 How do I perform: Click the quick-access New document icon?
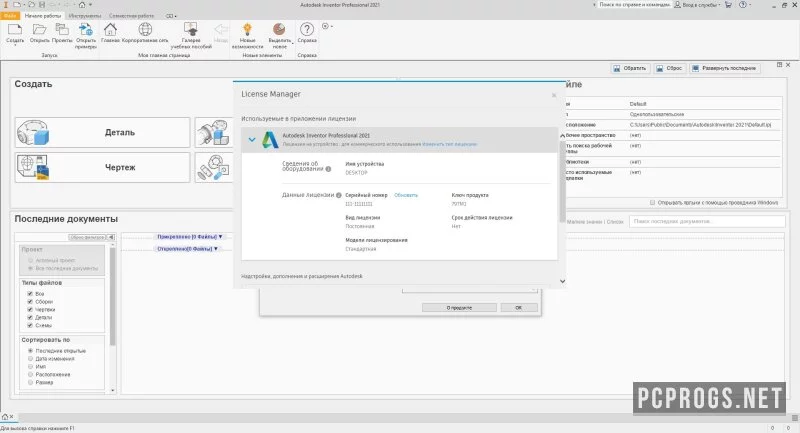17,5
